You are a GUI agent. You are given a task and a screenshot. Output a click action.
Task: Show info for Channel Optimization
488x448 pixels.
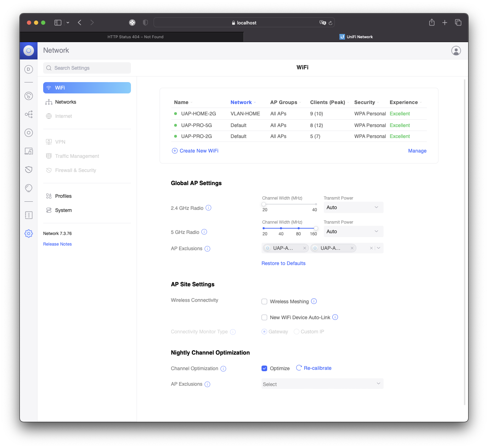tap(223, 369)
